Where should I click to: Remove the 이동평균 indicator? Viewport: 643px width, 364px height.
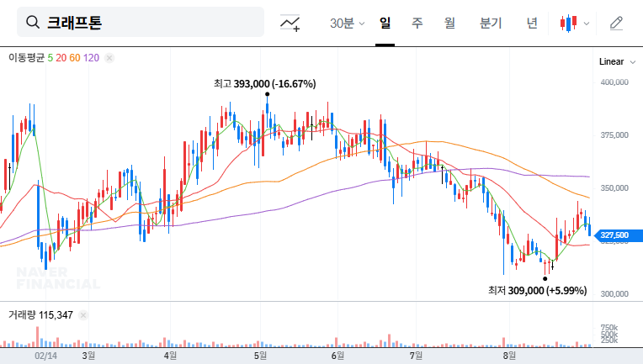tap(109, 58)
